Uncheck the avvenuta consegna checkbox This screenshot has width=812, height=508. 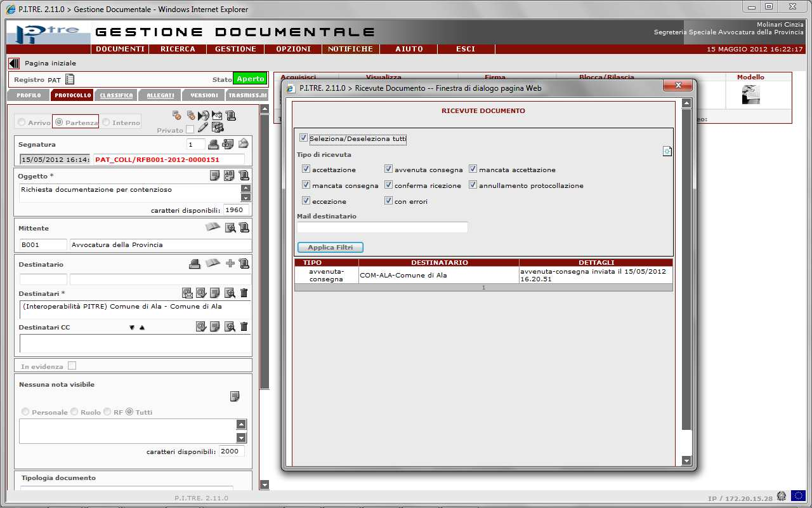coord(389,170)
